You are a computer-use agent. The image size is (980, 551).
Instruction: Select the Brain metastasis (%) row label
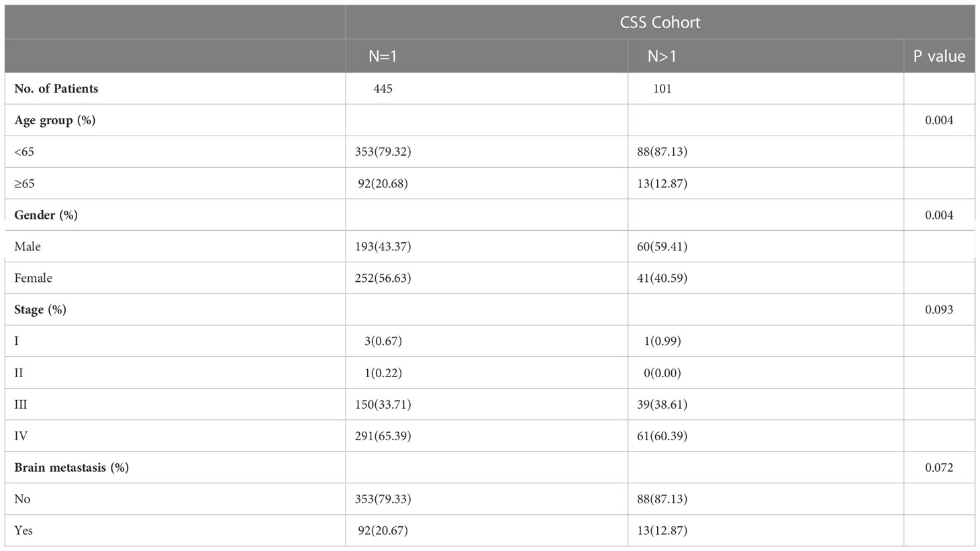point(72,467)
